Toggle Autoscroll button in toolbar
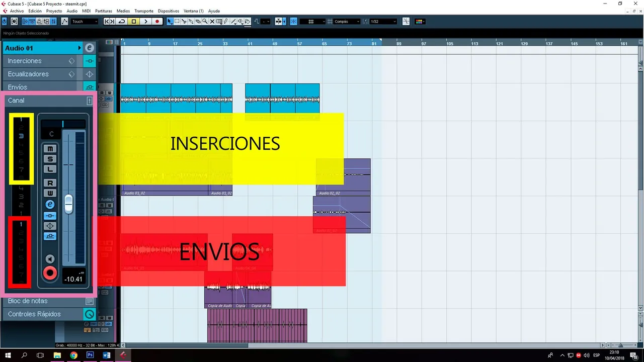The width and height of the screenshot is (644, 362). pyautogui.click(x=278, y=21)
